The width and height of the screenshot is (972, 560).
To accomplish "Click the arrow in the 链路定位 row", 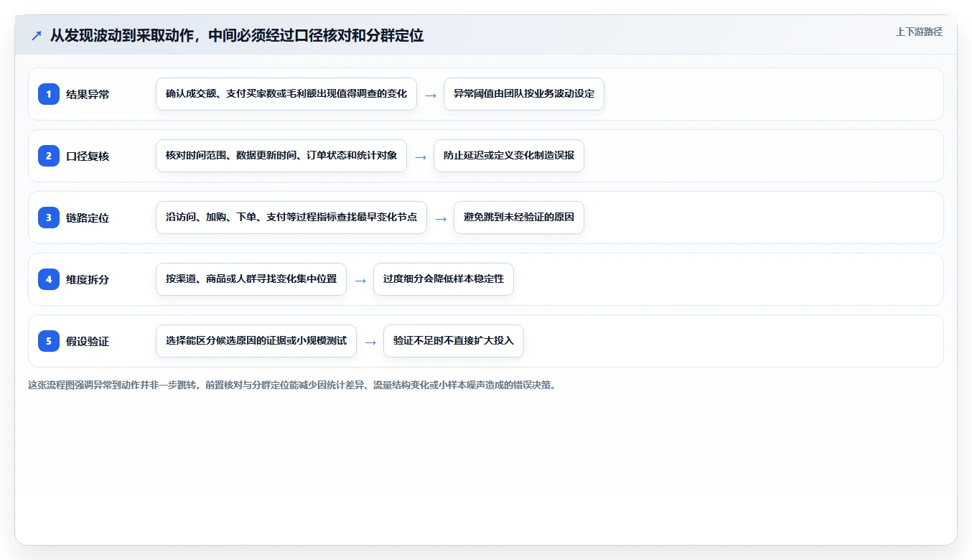I will [441, 218].
